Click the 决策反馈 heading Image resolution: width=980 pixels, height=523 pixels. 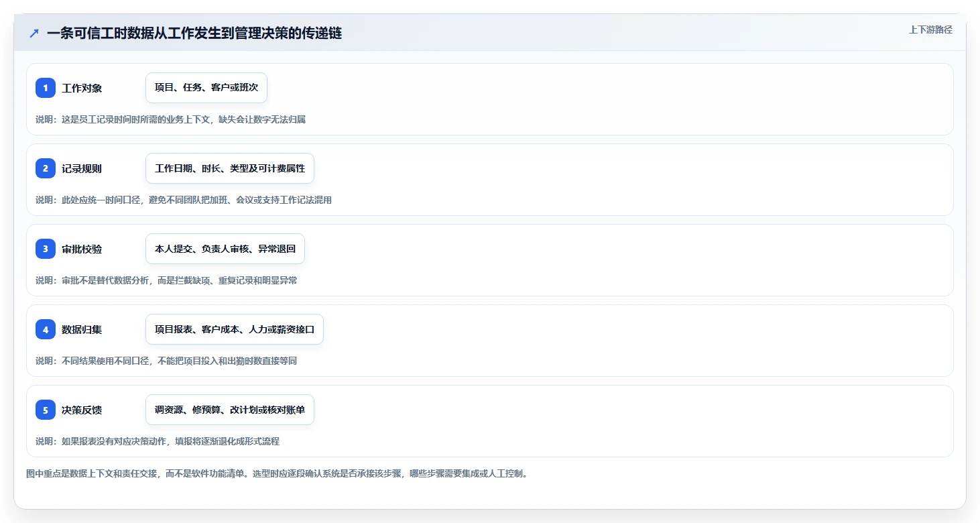pyautogui.click(x=82, y=410)
